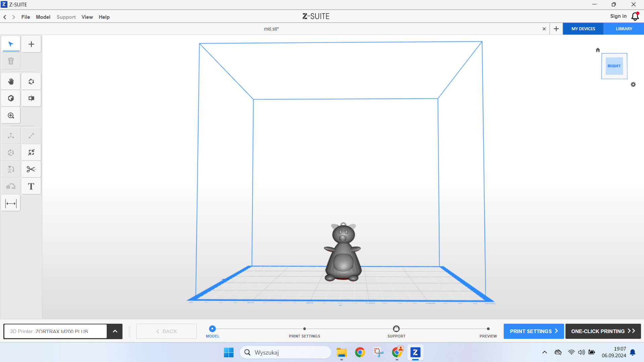The width and height of the screenshot is (644, 362).
Task: Click ONE-CLICK PRINTING button
Action: (603, 331)
